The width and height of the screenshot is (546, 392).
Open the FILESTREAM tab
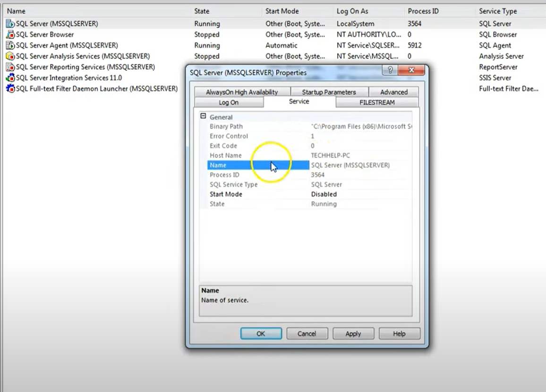tap(377, 102)
